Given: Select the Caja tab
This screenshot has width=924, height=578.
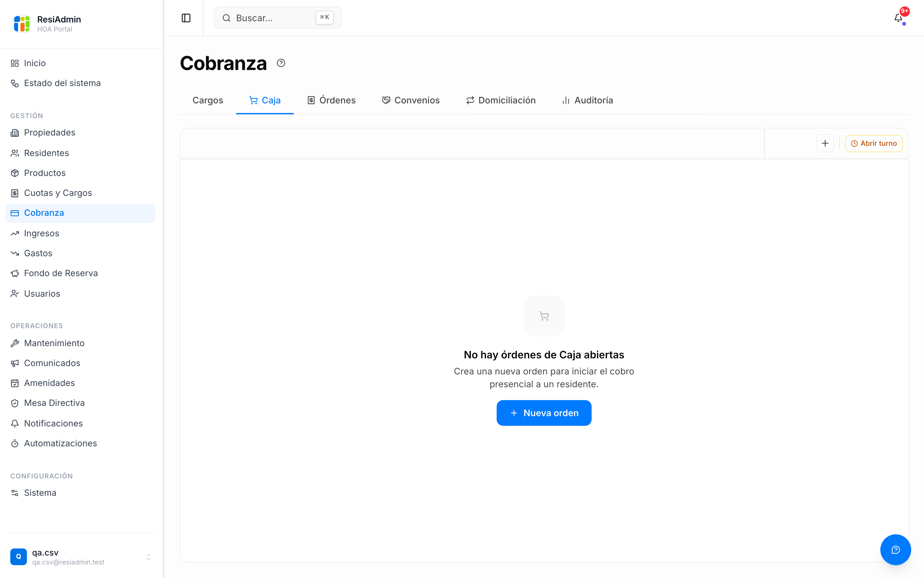Looking at the screenshot, I should pos(265,100).
